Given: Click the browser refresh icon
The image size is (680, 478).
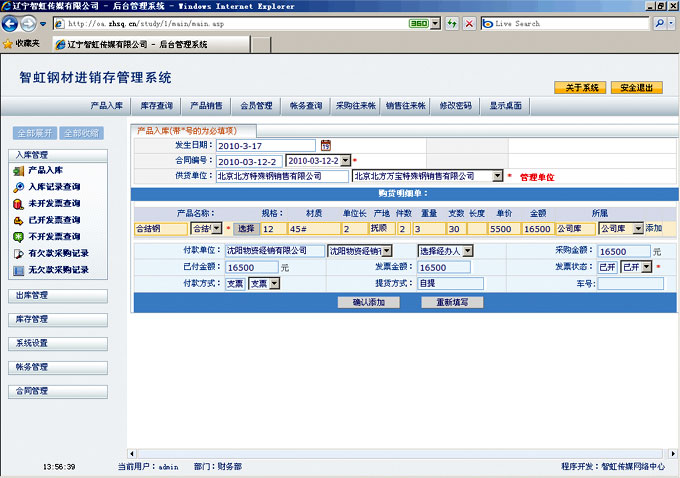Looking at the screenshot, I should [x=452, y=23].
